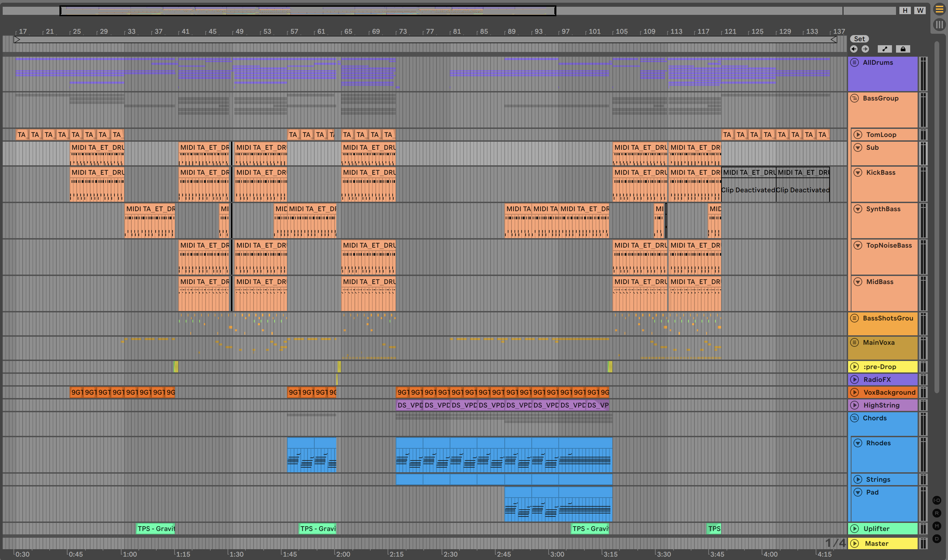Toggle the I-O section visibility button
This screenshot has width=948, height=560.
coord(937,500)
